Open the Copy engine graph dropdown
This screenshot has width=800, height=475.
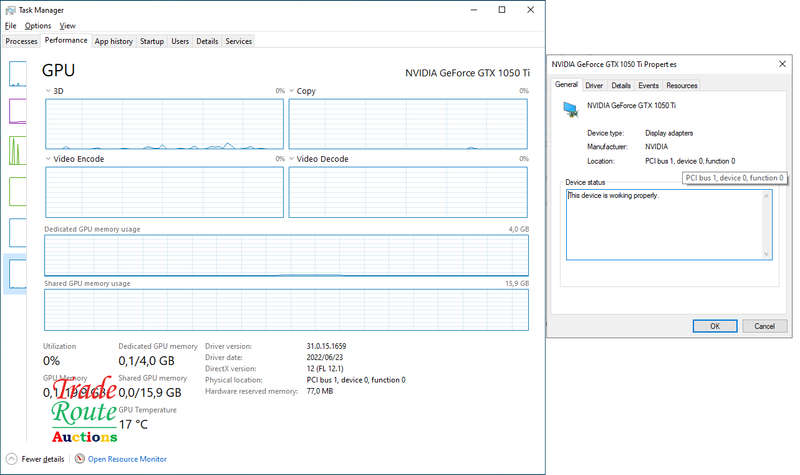click(x=292, y=91)
